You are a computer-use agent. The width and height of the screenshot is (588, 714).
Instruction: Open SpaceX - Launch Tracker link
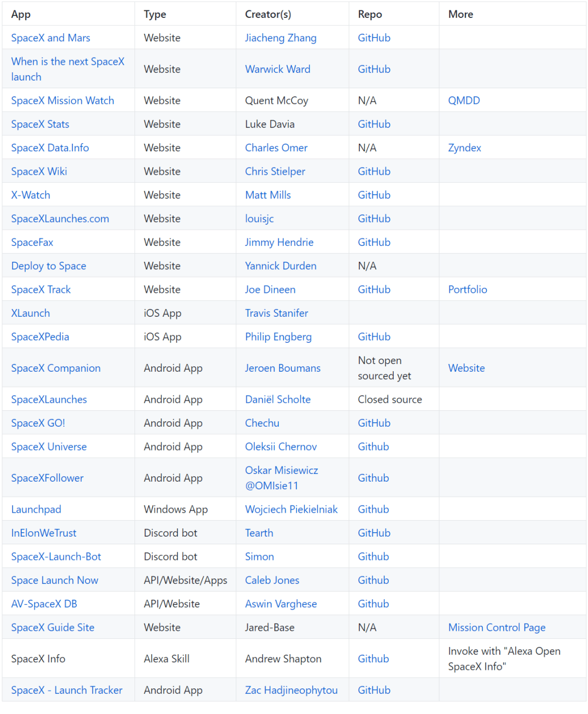point(66,691)
